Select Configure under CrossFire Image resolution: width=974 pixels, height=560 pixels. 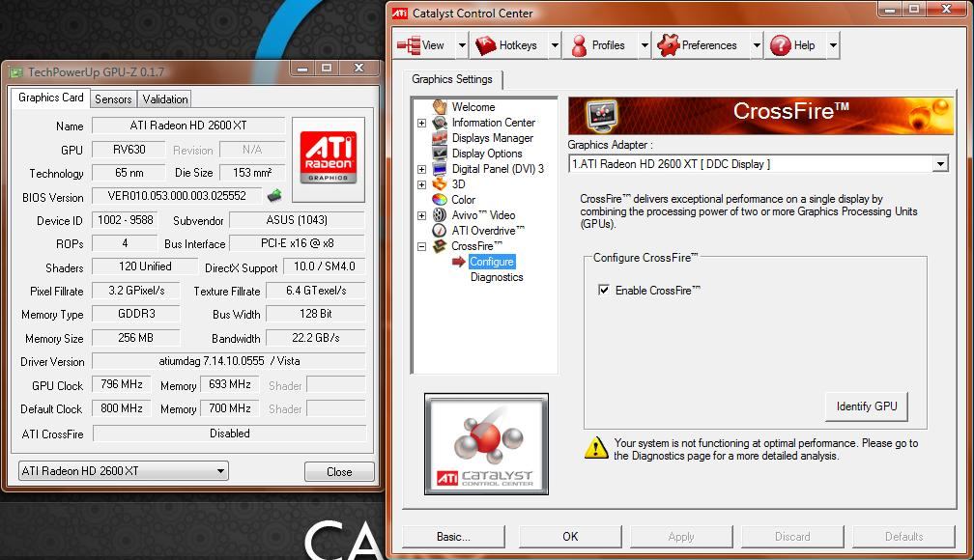[x=491, y=262]
